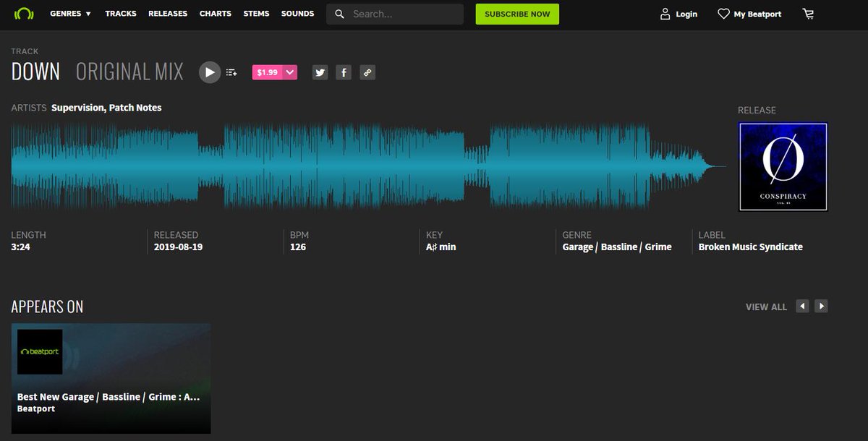868x441 pixels.
Task: Select the A# min key value
Action: pyautogui.click(x=441, y=247)
